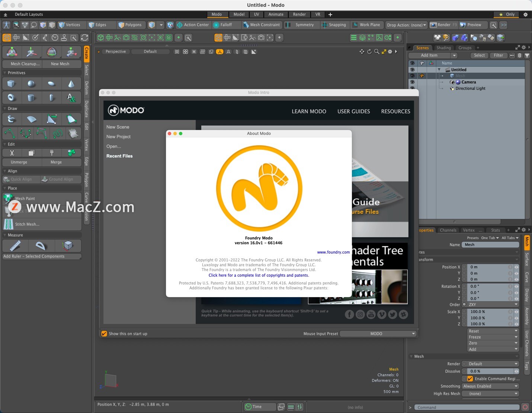
Task: Collapse the Primitives section
Action: click(x=5, y=73)
